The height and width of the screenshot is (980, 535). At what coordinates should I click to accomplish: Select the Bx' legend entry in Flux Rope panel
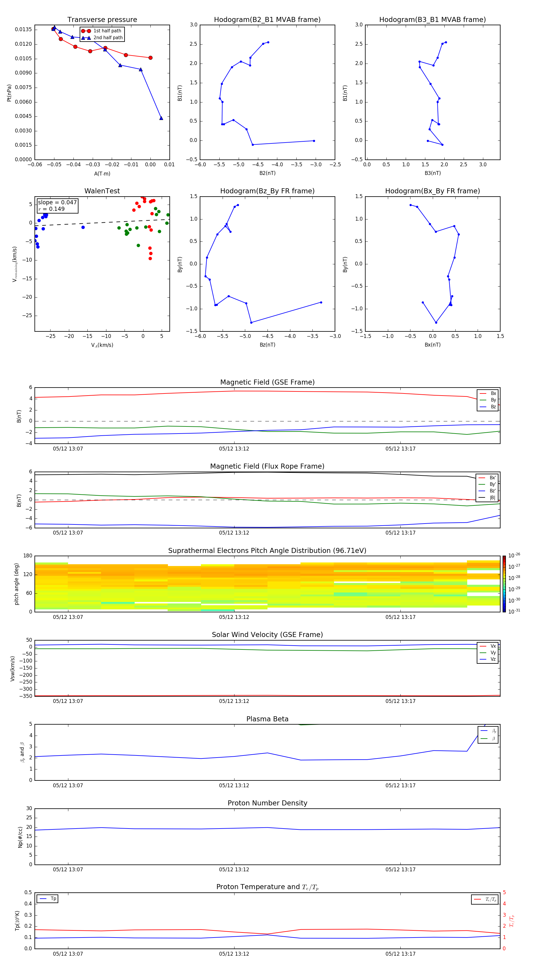pos(487,478)
